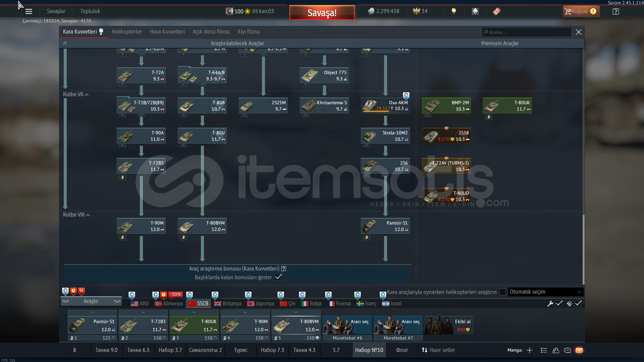Add a squad member with plus icon

pos(530,350)
